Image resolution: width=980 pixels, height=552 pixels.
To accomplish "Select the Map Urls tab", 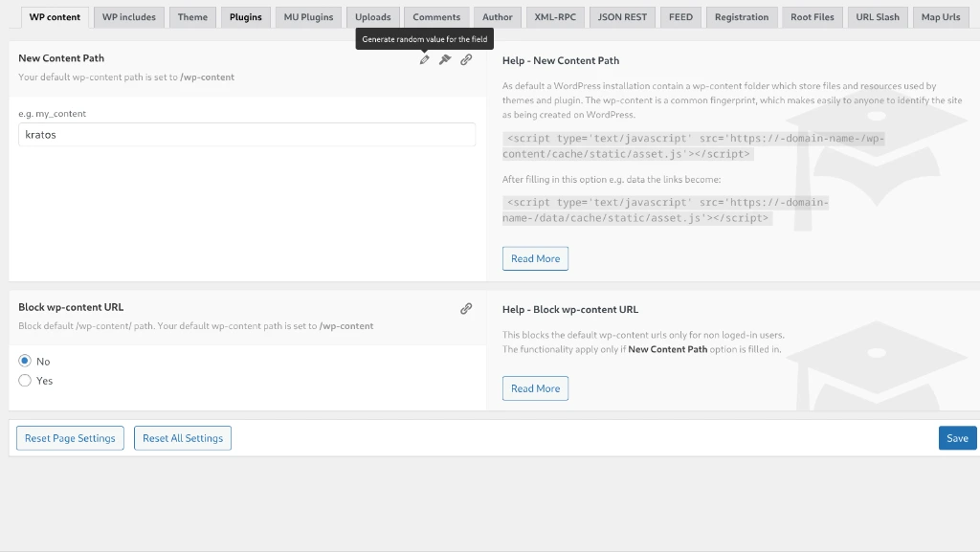I will point(941,17).
